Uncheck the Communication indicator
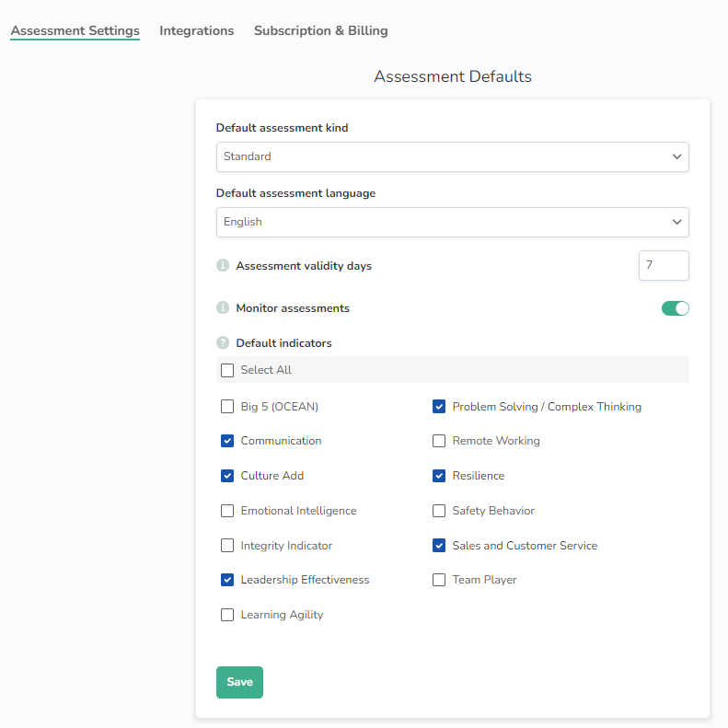Image resolution: width=728 pixels, height=728 pixels. pos(227,441)
